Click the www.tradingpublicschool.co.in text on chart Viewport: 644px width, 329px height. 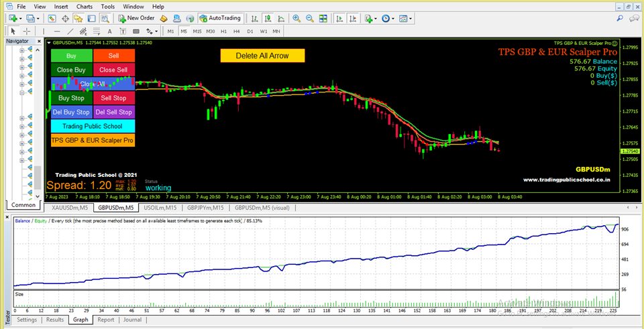[566, 180]
